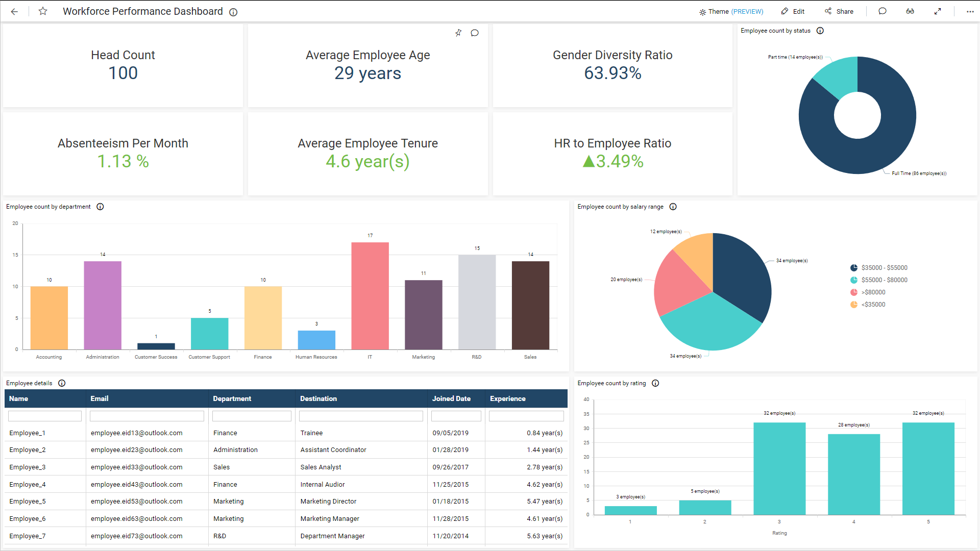Screen dimensions: 980x551
Task: Show info tooltip for Employee count by status
Action: click(820, 31)
